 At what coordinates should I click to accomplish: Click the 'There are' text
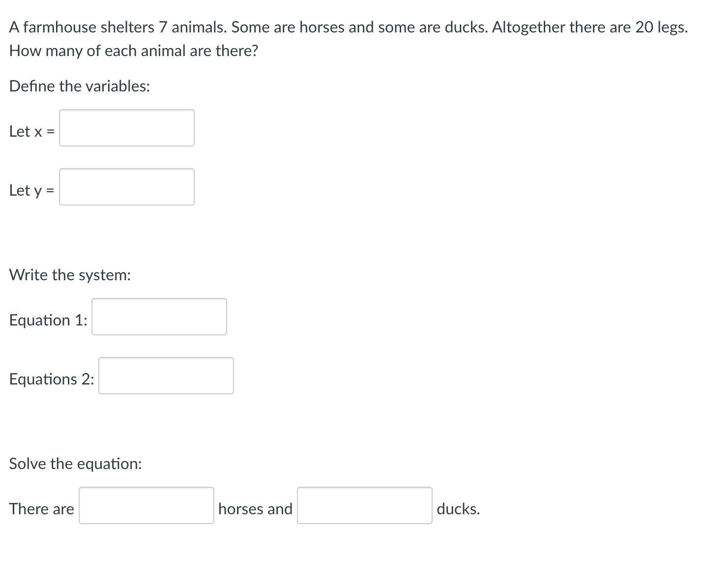click(41, 509)
